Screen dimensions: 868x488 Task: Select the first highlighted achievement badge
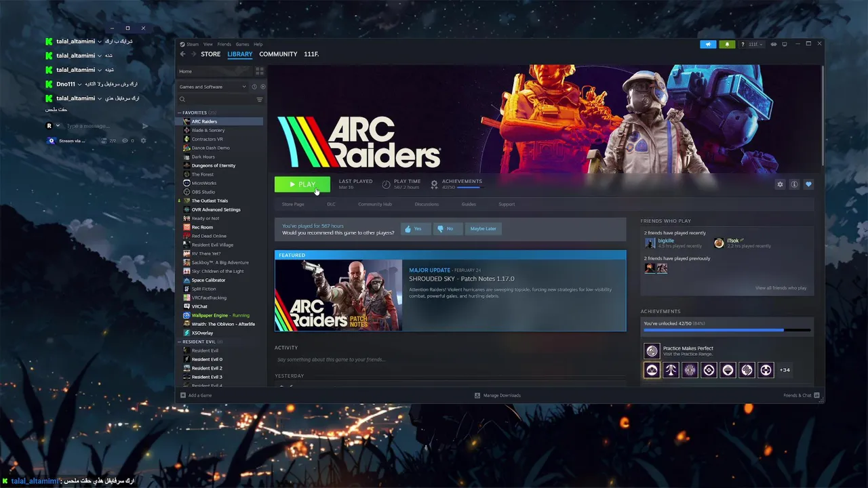(652, 370)
